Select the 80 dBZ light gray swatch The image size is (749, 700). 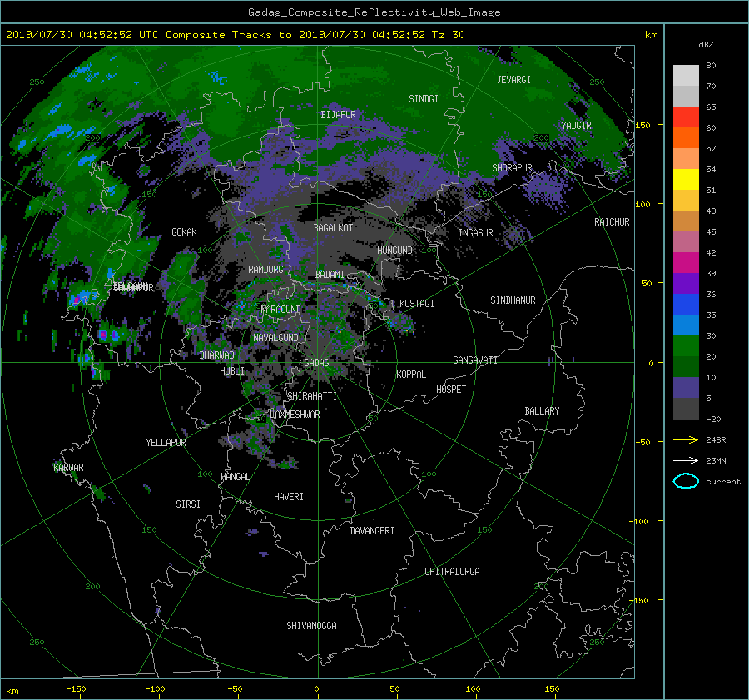[686, 75]
